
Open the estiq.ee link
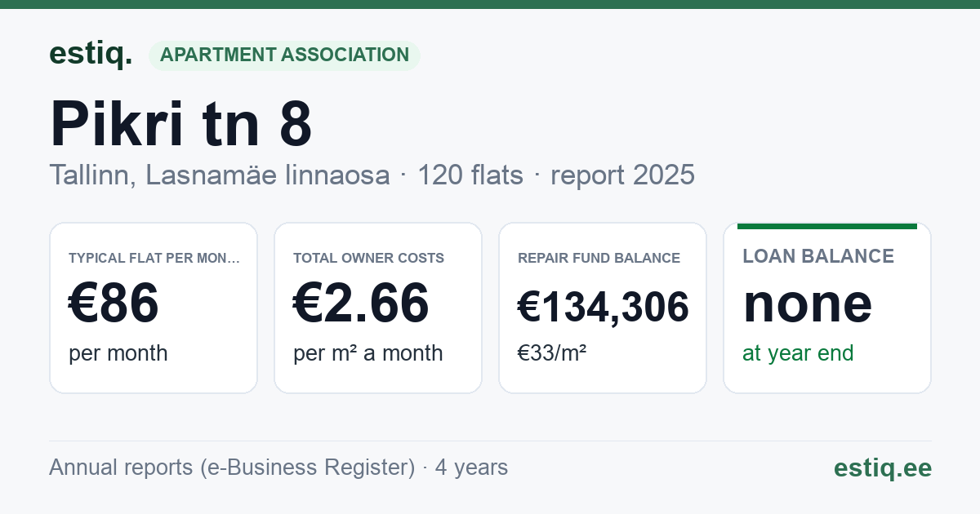pyautogui.click(x=883, y=467)
